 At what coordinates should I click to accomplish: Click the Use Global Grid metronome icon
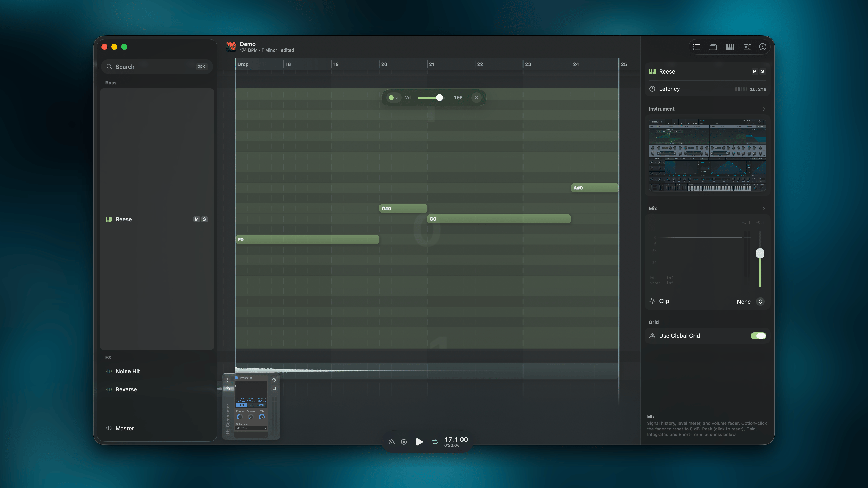pyautogui.click(x=652, y=336)
